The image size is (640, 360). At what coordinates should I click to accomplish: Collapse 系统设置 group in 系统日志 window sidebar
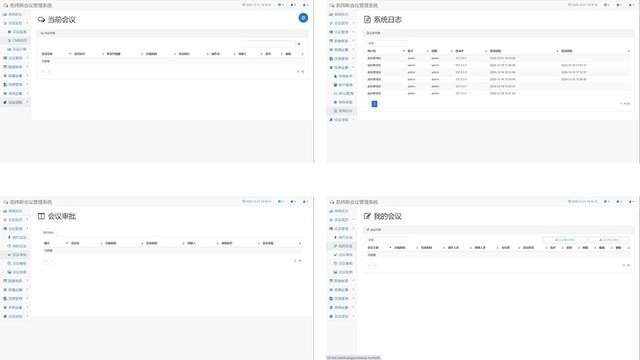pos(342,67)
